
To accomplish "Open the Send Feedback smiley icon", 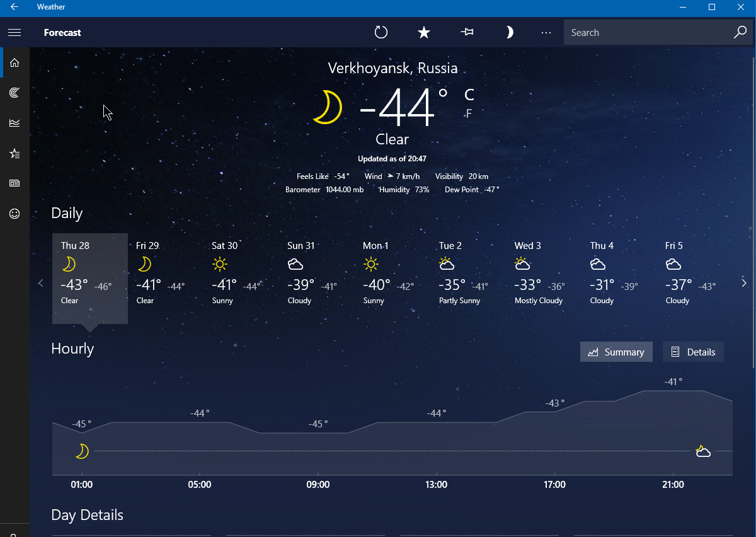I will tap(14, 214).
